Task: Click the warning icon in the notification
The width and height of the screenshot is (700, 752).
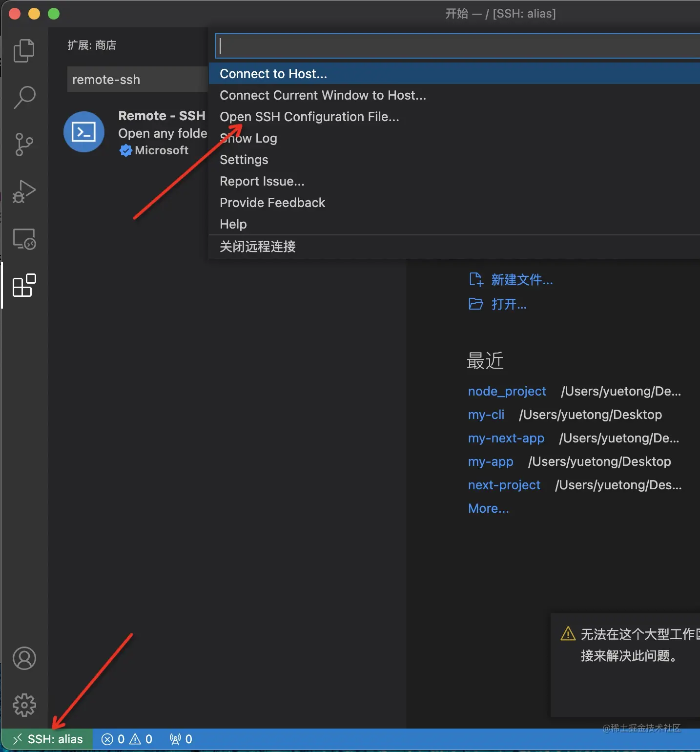Action: pyautogui.click(x=568, y=634)
